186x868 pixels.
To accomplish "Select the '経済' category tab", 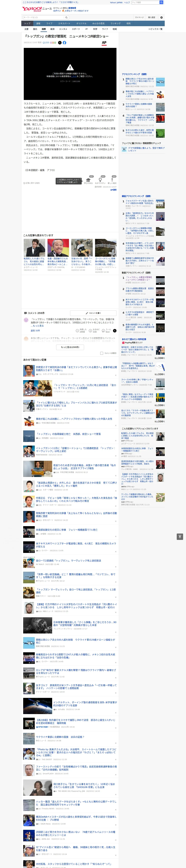I will click(52, 29).
